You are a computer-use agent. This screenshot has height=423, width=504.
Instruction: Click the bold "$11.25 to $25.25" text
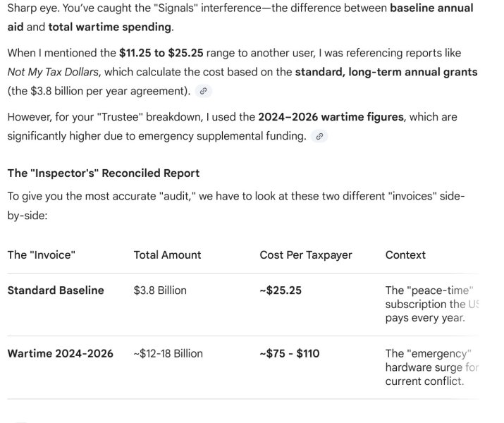[161, 53]
